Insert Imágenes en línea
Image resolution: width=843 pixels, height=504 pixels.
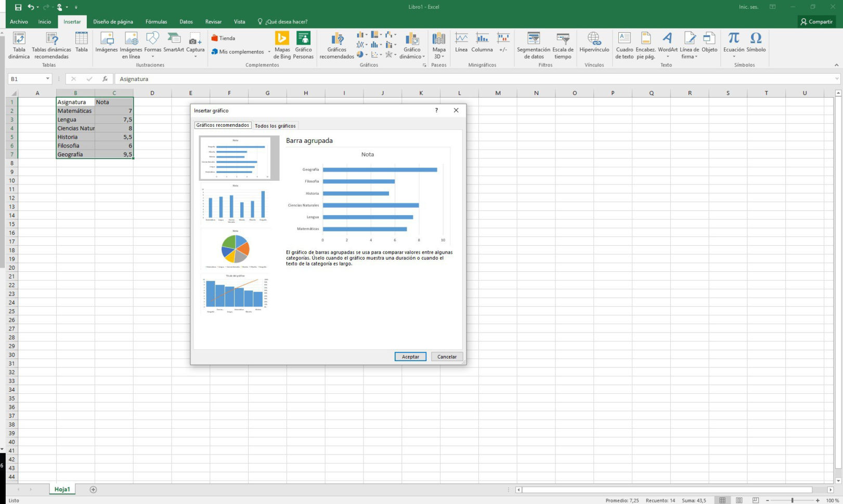pos(131,46)
